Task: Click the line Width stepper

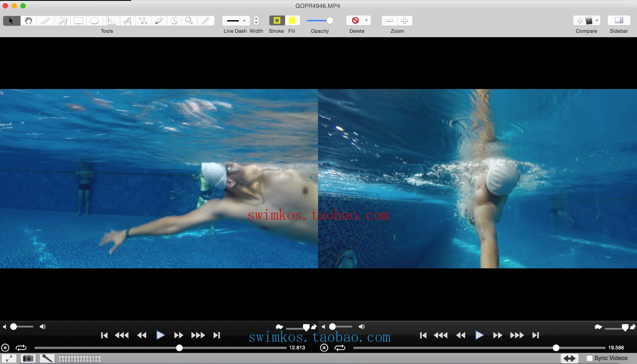Action: [256, 21]
